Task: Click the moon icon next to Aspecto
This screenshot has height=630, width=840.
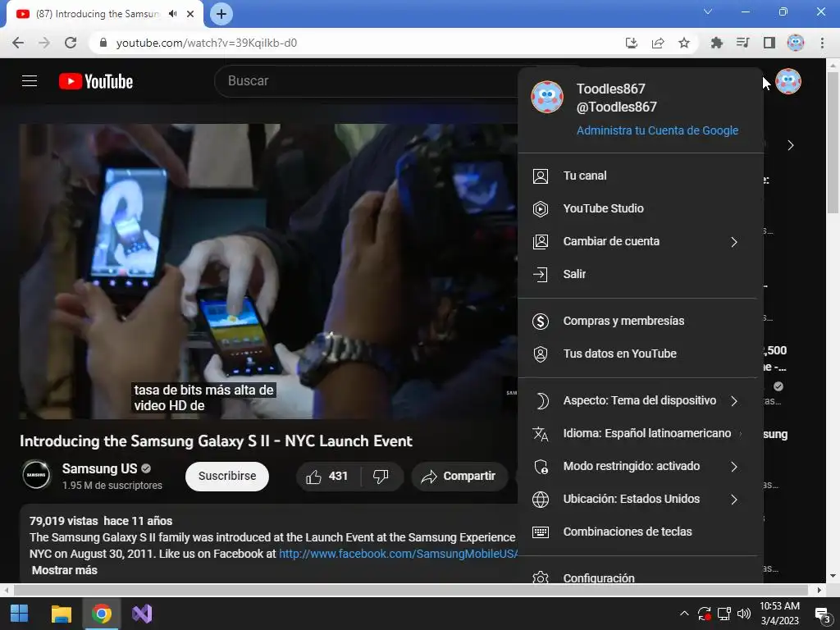Action: pyautogui.click(x=541, y=400)
